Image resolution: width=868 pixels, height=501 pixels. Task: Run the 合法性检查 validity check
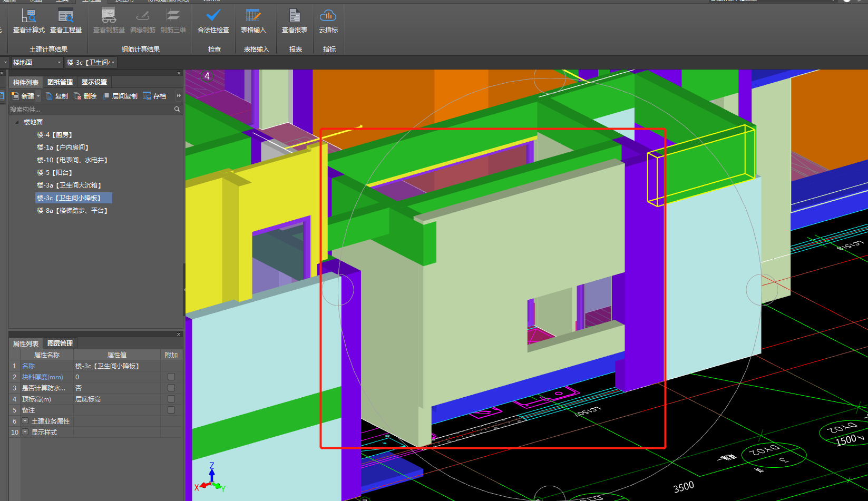click(x=213, y=21)
